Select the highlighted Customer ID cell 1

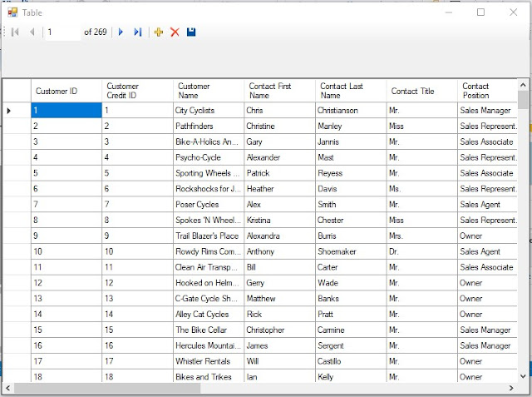click(66, 111)
